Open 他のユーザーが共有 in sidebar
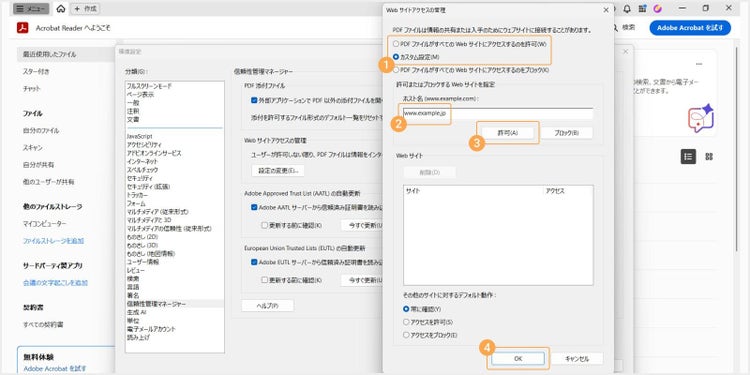This screenshot has width=750, height=375. pos(48,182)
